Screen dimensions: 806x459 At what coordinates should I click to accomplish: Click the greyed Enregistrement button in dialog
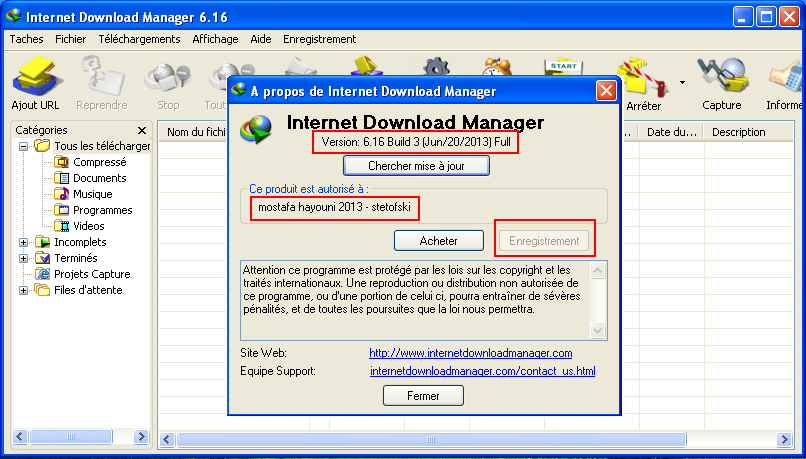click(544, 241)
